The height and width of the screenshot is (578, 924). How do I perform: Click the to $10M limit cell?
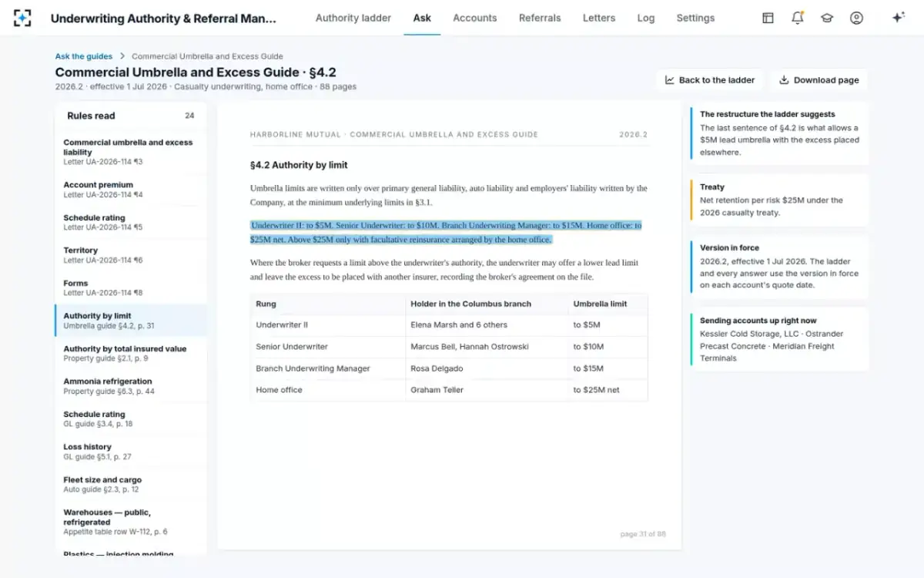pyautogui.click(x=608, y=347)
